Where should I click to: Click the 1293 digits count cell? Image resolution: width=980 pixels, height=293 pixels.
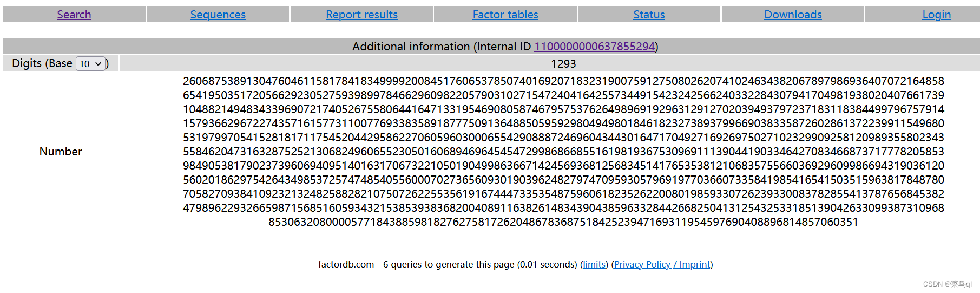point(563,64)
